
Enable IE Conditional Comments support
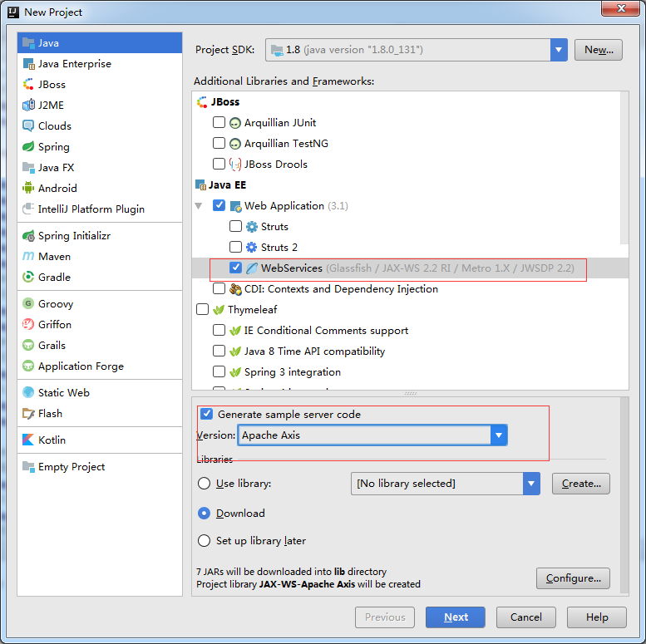pyautogui.click(x=219, y=330)
